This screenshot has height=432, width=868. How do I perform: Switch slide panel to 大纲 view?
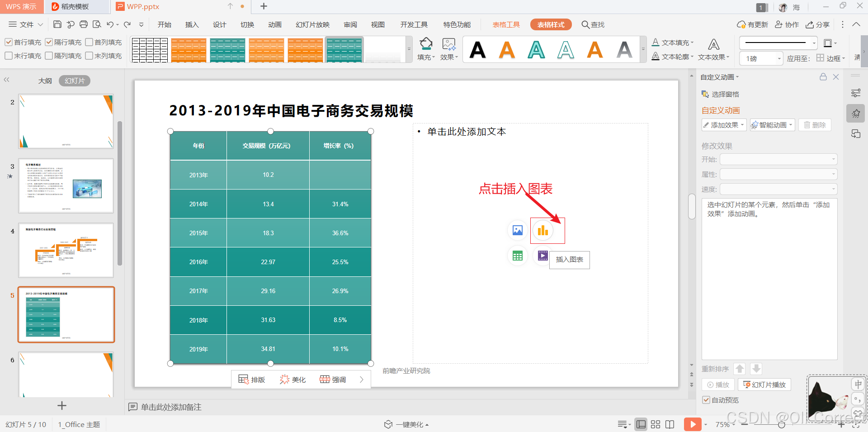(x=45, y=81)
